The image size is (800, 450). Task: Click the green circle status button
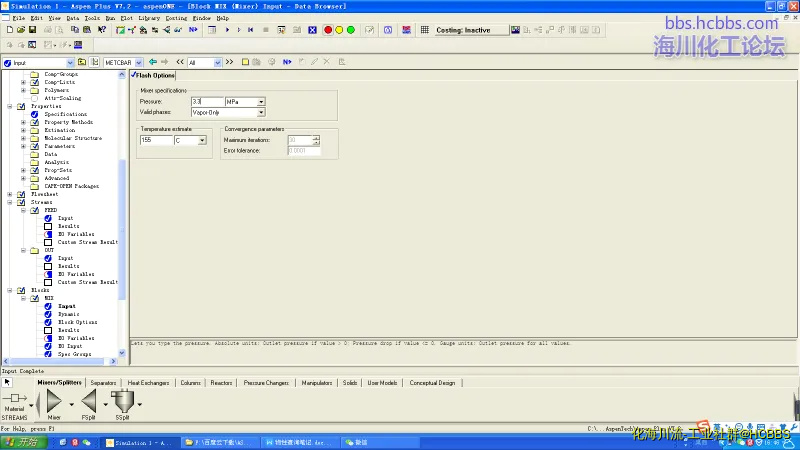(351, 30)
